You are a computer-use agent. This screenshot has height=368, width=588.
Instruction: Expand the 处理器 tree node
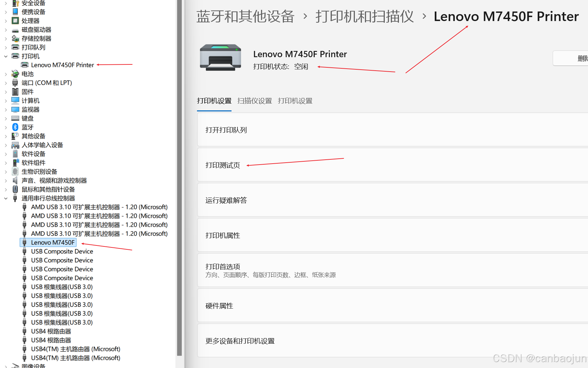click(6, 21)
